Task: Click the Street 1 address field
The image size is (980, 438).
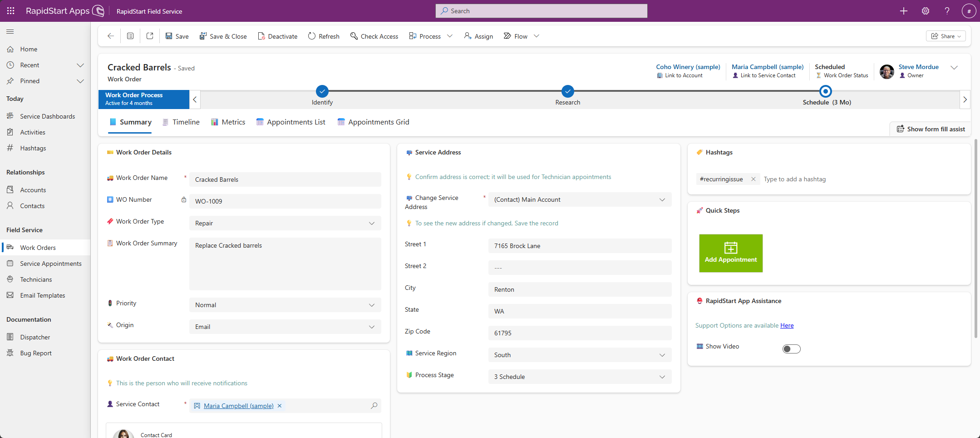Action: click(580, 246)
